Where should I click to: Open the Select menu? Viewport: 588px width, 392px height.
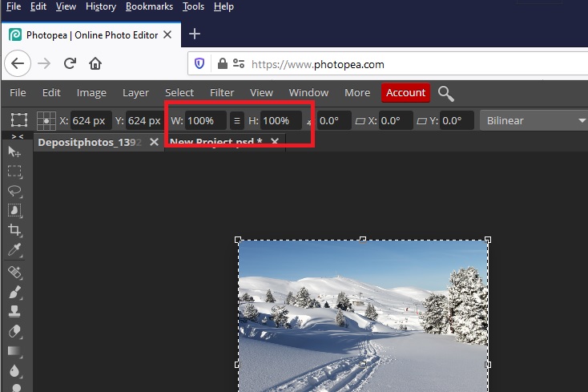click(179, 93)
